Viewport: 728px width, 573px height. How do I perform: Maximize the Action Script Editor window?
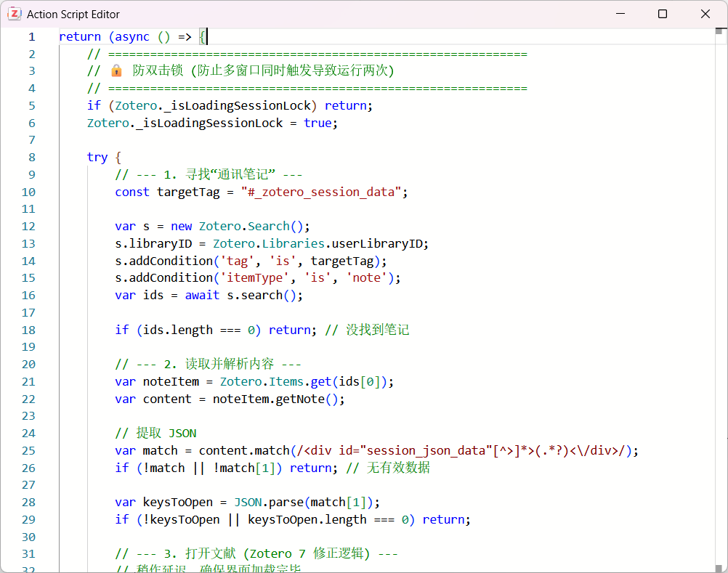[663, 14]
